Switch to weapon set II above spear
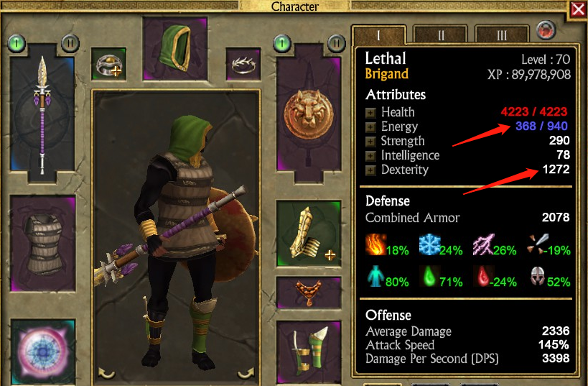Viewport: 588px width, 386px height. coord(70,43)
